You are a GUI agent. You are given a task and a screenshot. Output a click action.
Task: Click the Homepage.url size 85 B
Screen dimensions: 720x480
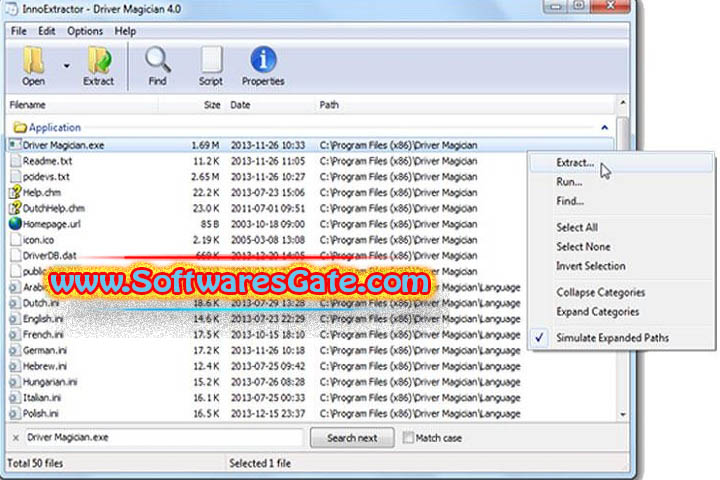tap(210, 224)
